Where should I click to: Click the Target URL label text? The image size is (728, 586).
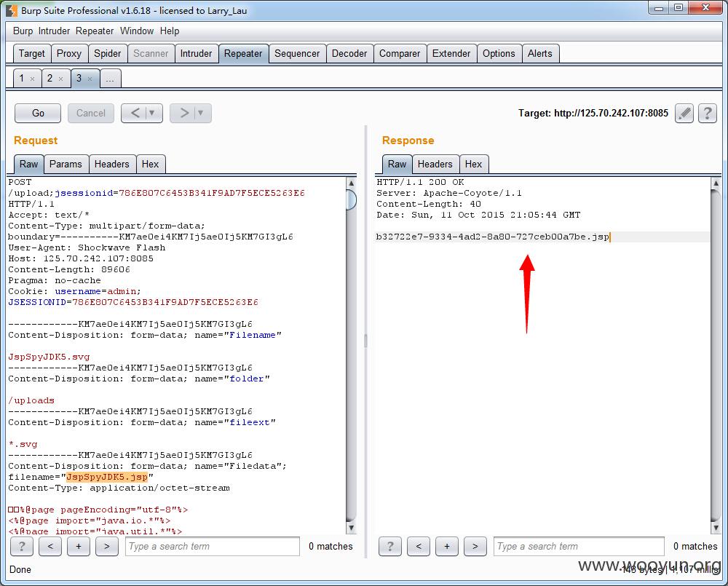[593, 114]
